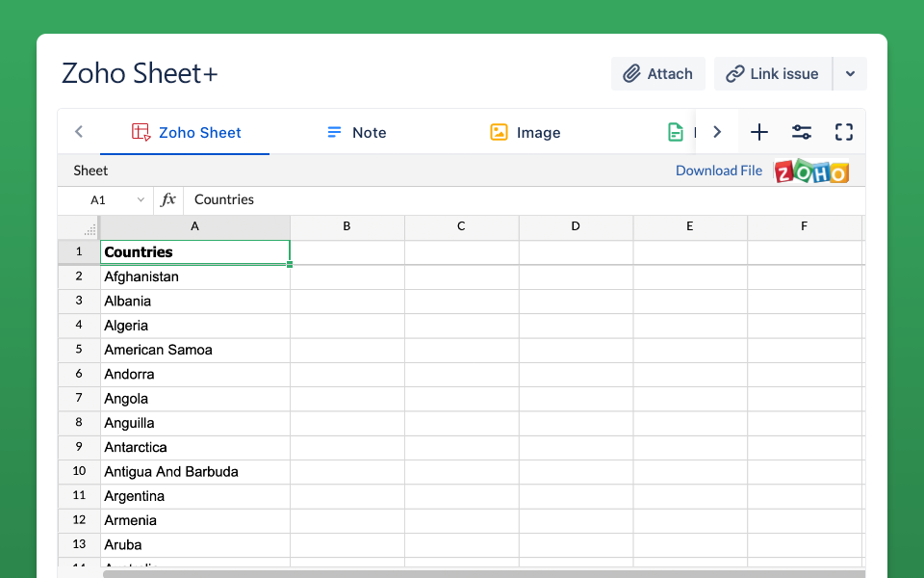Click the plus icon to add tab

(759, 133)
